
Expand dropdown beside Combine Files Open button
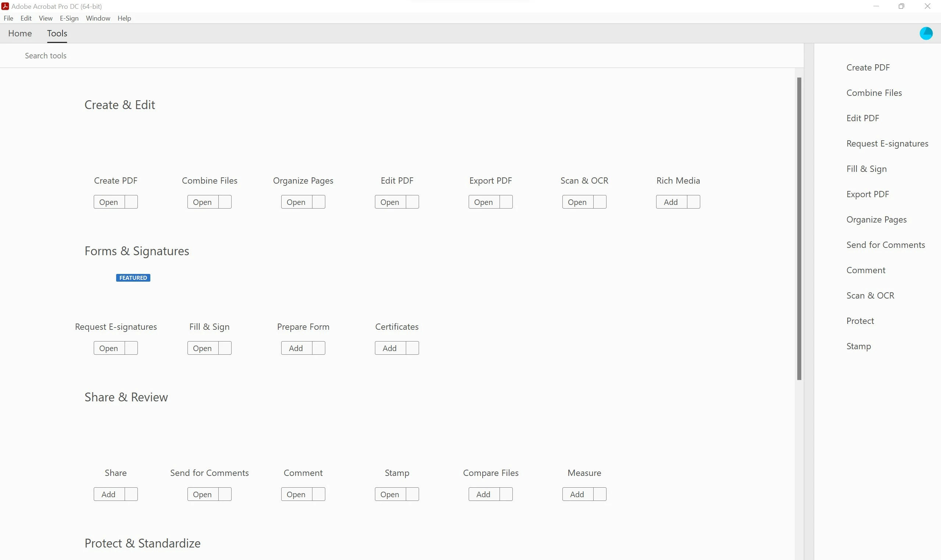tap(225, 202)
